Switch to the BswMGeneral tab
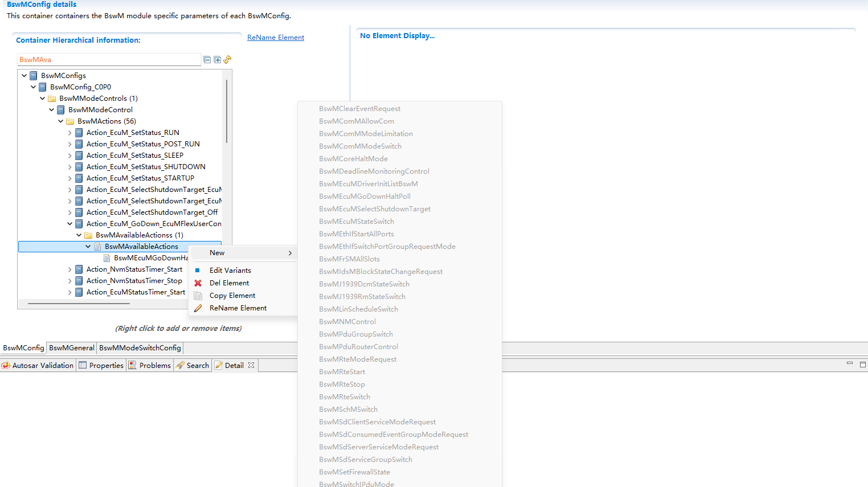 72,347
